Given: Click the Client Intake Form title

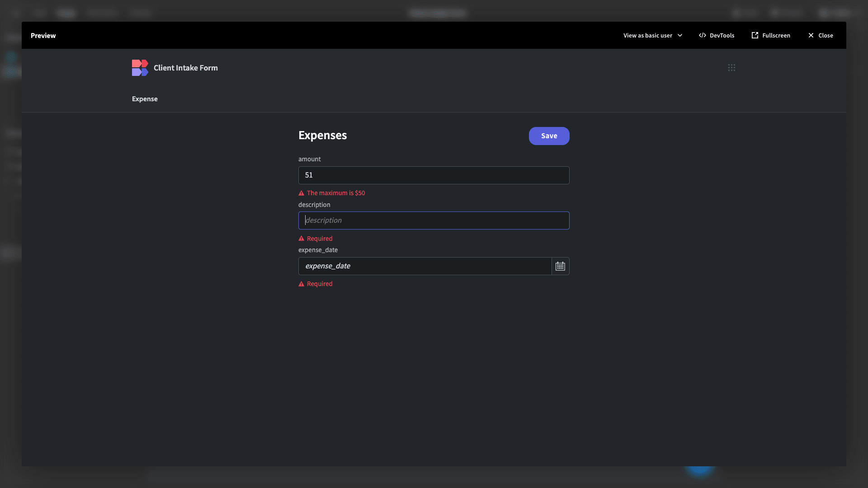Looking at the screenshot, I should (185, 68).
